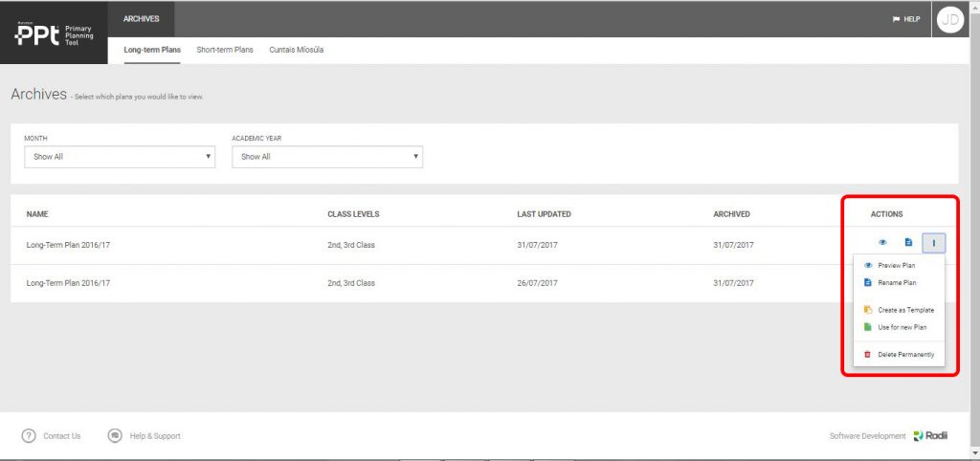
Task: Select Preview Plan from the menu
Action: [896, 265]
